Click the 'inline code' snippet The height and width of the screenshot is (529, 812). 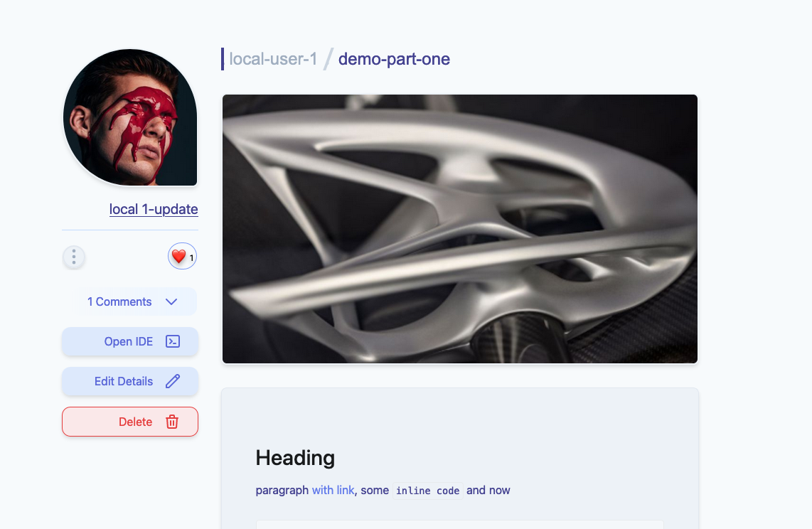click(428, 491)
